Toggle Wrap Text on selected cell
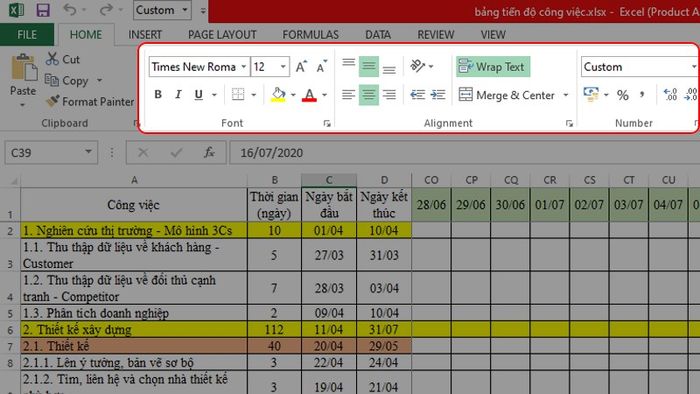 tap(493, 66)
